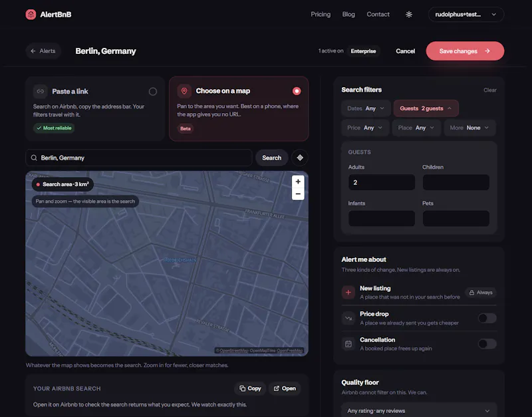The height and width of the screenshot is (417, 532).
Task: Click the magnifier icon in location field
Action: (34, 158)
